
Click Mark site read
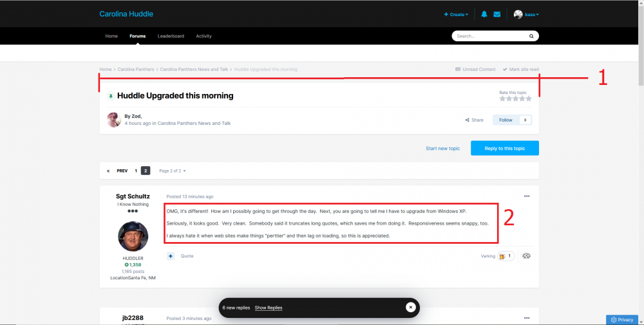(521, 70)
